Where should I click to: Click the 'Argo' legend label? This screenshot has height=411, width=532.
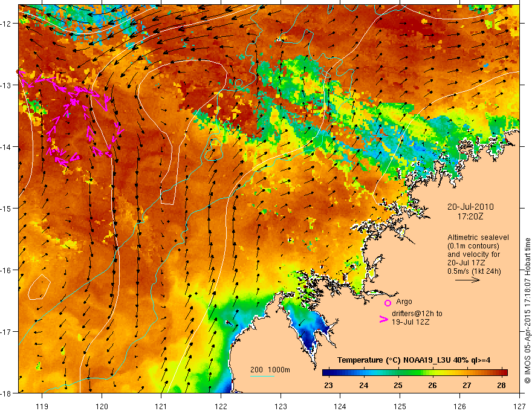tap(404, 302)
